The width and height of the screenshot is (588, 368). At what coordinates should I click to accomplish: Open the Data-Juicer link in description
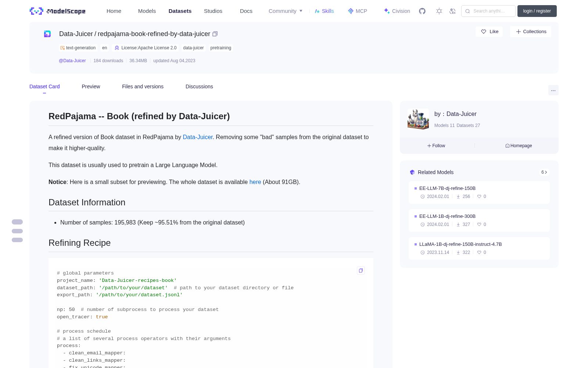pyautogui.click(x=198, y=137)
